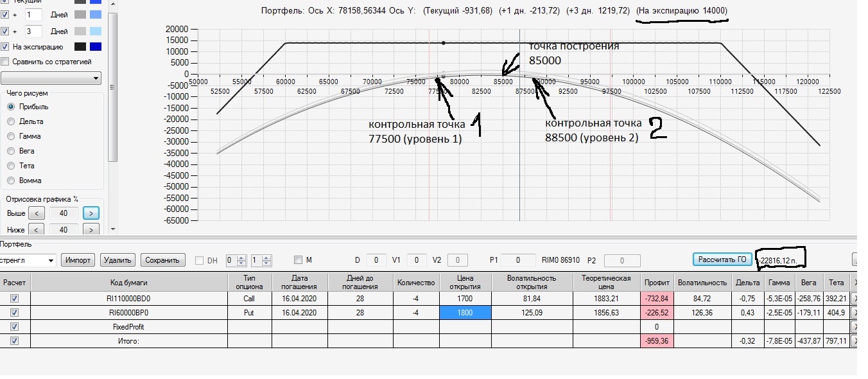This screenshot has width=868, height=379.
Task: Click the Код бумаги column header
Action: pyautogui.click(x=129, y=283)
